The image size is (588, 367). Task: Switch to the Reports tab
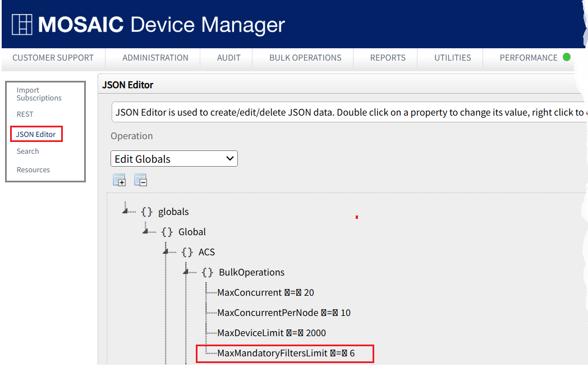(x=388, y=58)
